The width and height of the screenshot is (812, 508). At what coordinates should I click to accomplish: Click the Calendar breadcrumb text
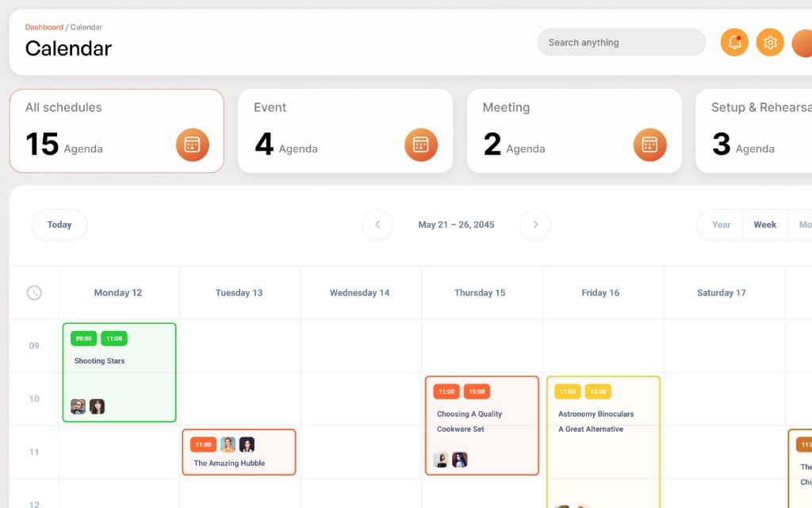[x=86, y=27]
